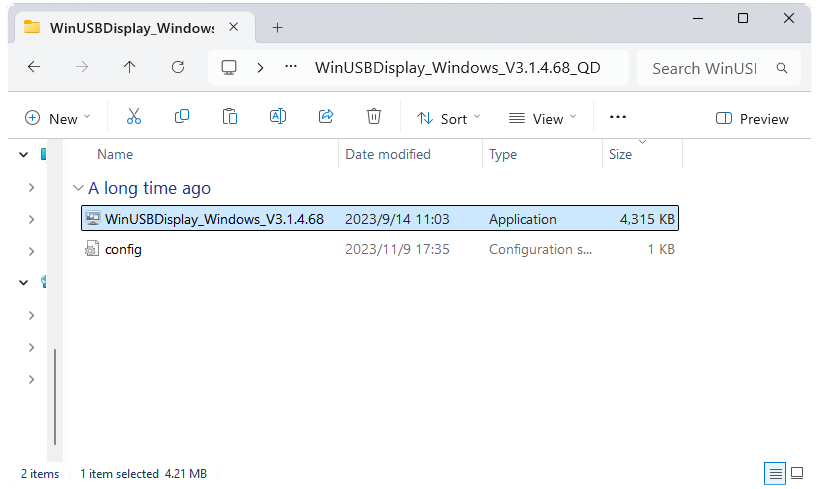The image size is (819, 489).
Task: Click the Copy icon in toolbar
Action: [182, 117]
